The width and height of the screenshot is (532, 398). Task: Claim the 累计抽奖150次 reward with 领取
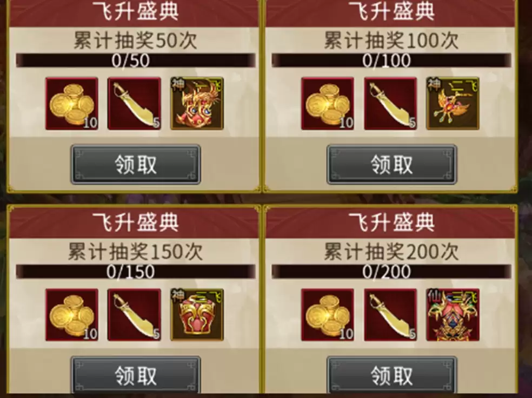point(136,376)
